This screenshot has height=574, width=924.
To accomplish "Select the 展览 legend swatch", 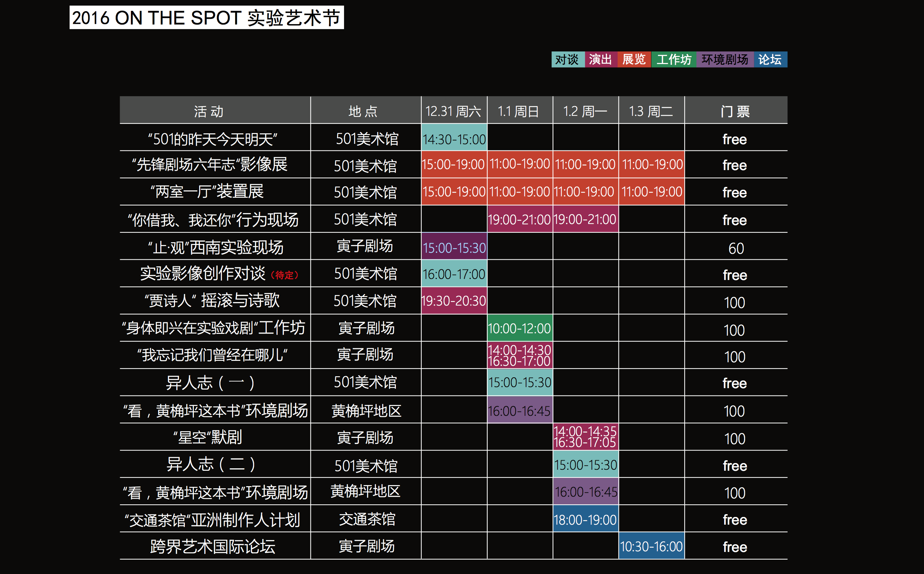I will (634, 59).
